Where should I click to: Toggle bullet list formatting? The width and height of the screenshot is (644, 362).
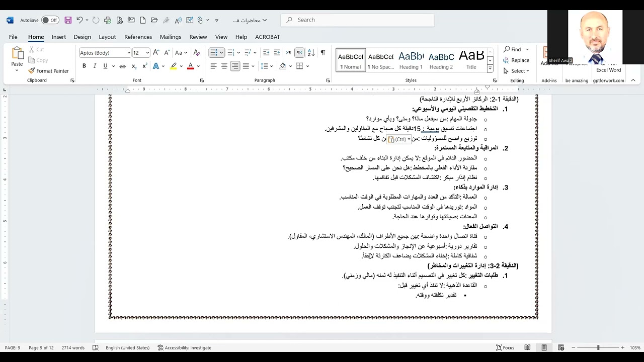pyautogui.click(x=214, y=53)
